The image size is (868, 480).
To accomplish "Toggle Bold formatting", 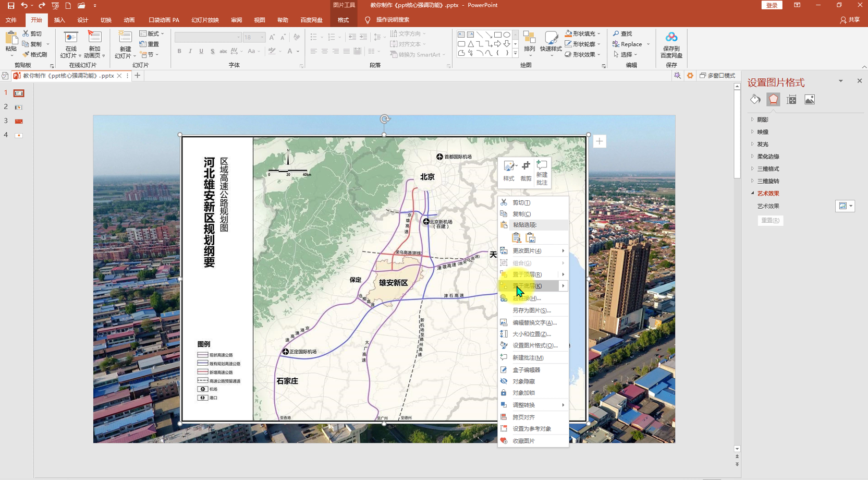I will pyautogui.click(x=179, y=51).
